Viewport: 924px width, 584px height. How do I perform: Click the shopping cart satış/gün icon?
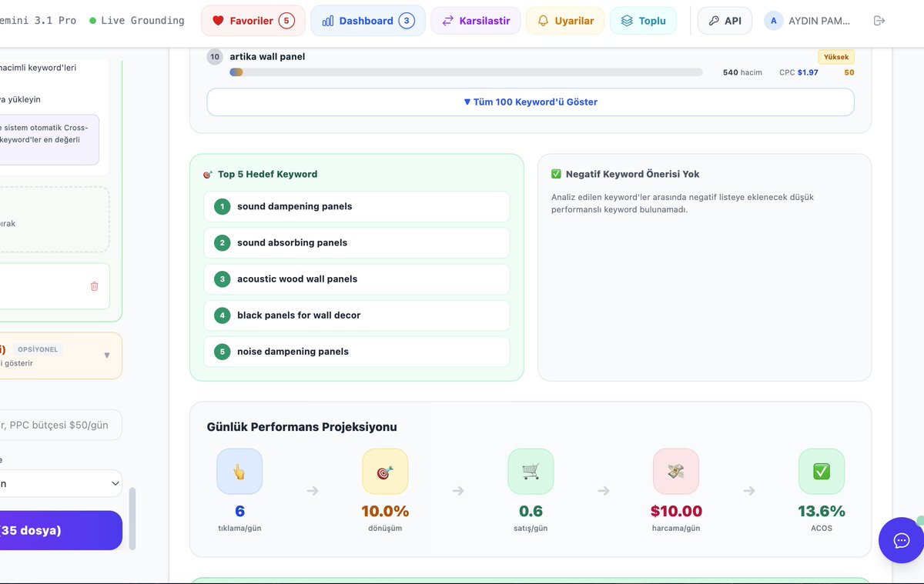tap(531, 471)
